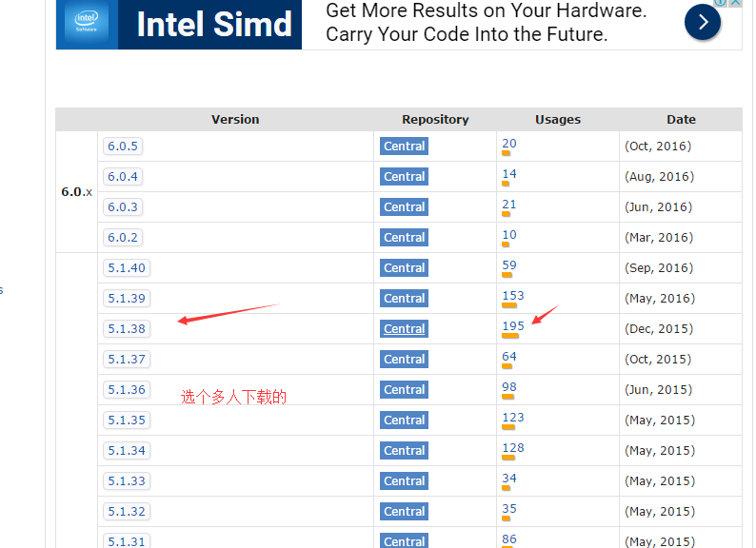The height and width of the screenshot is (548, 756).
Task: Close the ad banner at top right
Action: coord(734,3)
